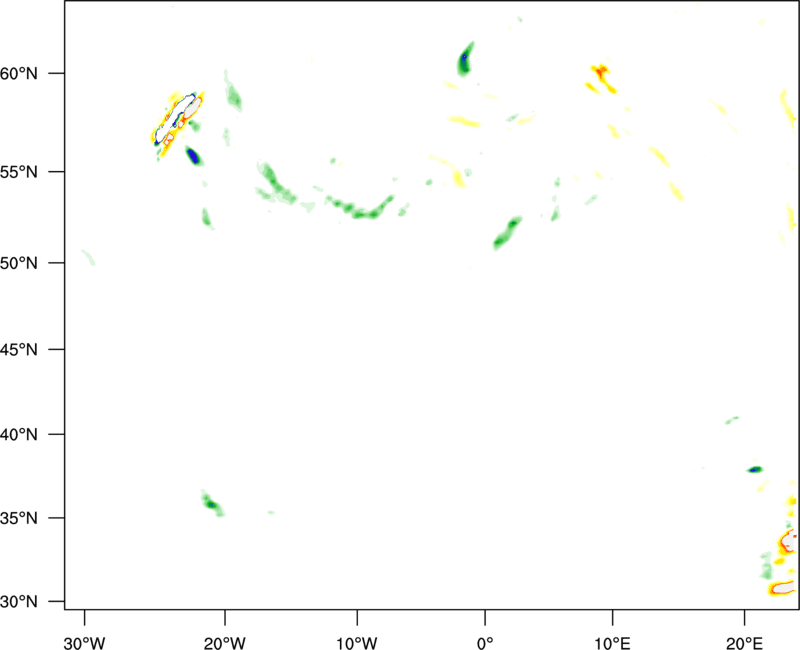Click the 45°N latitude label

pyautogui.click(x=19, y=349)
